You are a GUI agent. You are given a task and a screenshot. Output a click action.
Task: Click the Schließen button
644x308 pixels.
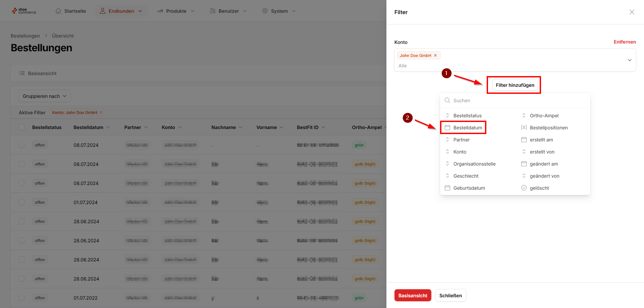(x=450, y=295)
